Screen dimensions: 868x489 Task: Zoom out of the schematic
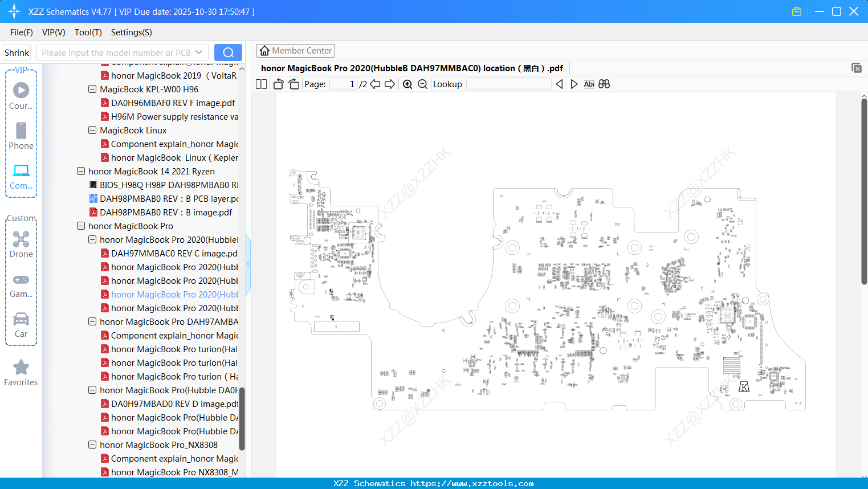422,84
